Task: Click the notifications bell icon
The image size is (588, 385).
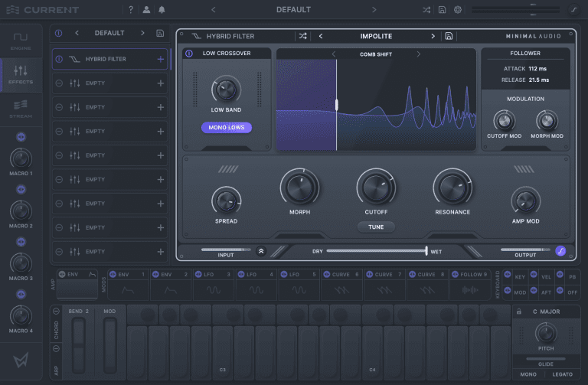Action: pos(162,10)
